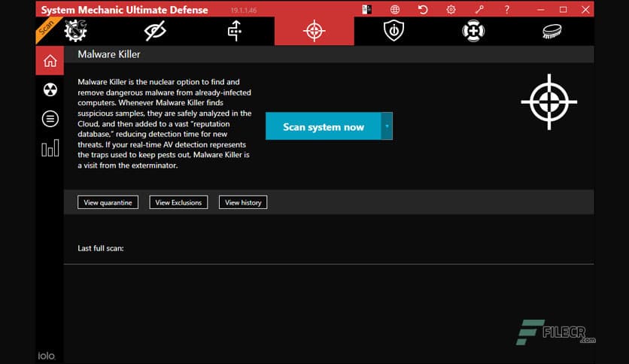
Task: Select the Malware Killer crosshair tab
Action: (x=314, y=31)
